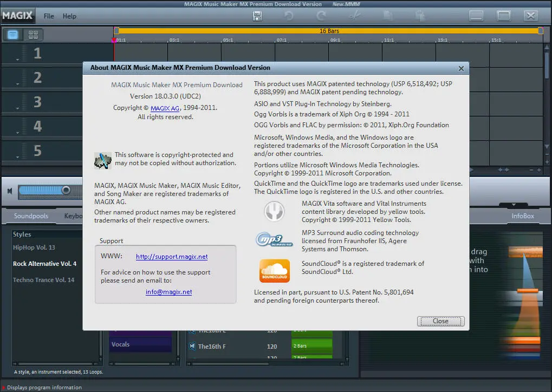552x392 pixels.
Task: Open the MAGIX AG link
Action: (x=165, y=108)
